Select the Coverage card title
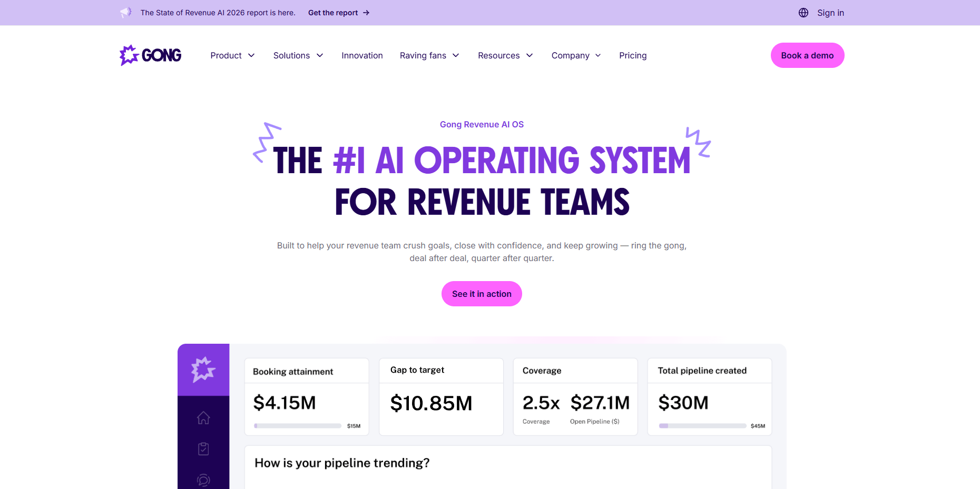 (x=542, y=371)
